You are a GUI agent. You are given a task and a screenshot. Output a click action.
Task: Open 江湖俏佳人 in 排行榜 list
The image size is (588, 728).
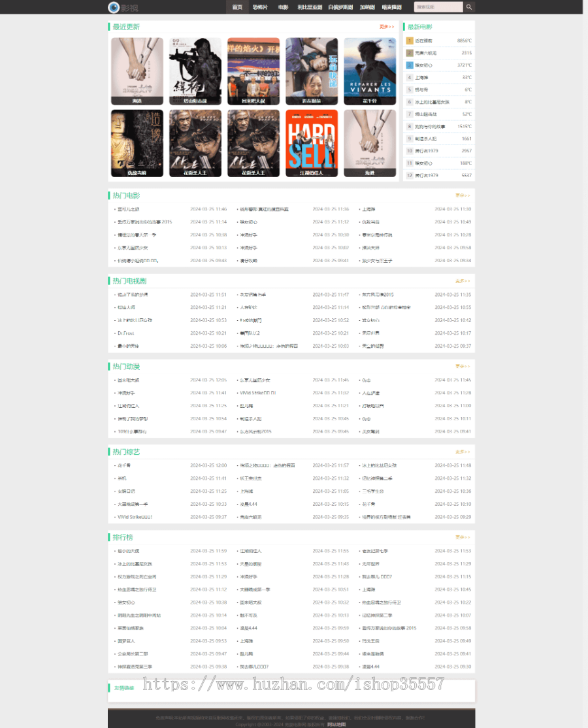251,551
